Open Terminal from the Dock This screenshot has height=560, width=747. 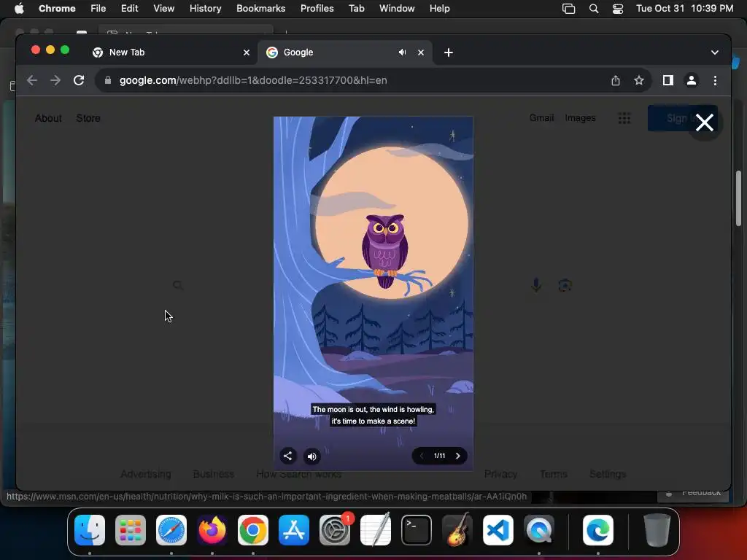click(x=417, y=530)
